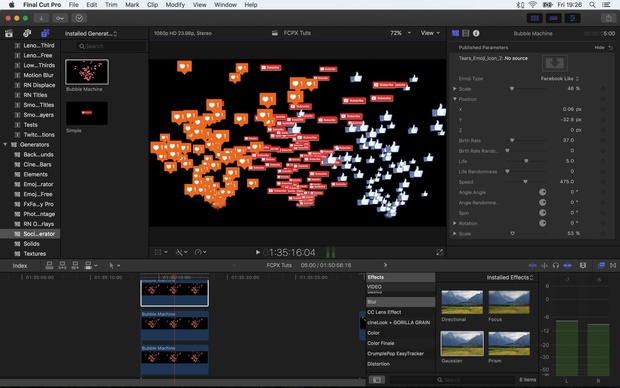Open the File menu
Screen dimensions: 620x388
click(x=74, y=5)
